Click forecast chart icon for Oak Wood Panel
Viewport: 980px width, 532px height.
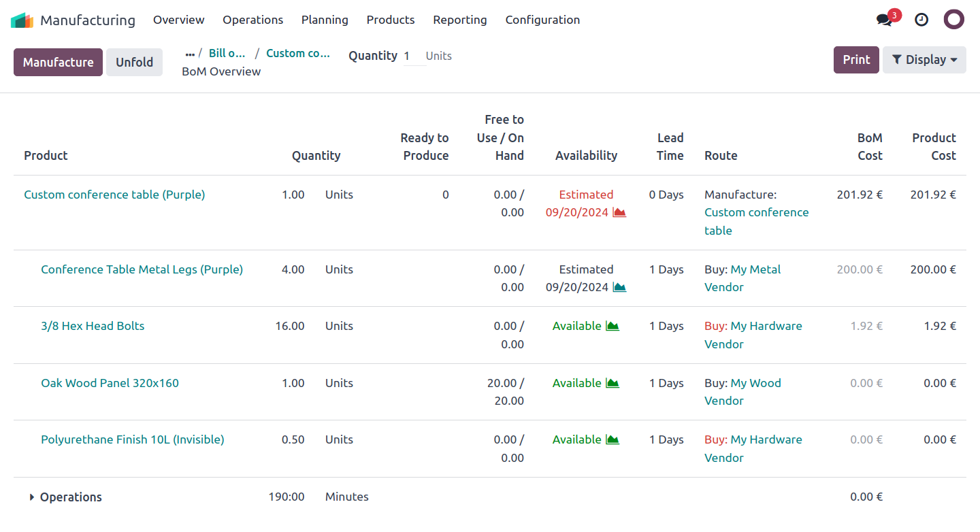612,383
